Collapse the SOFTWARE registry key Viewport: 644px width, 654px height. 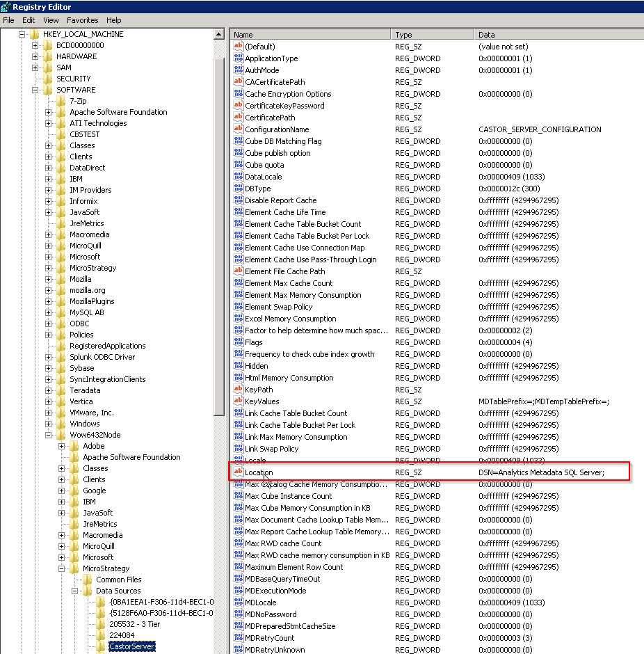pyautogui.click(x=35, y=90)
